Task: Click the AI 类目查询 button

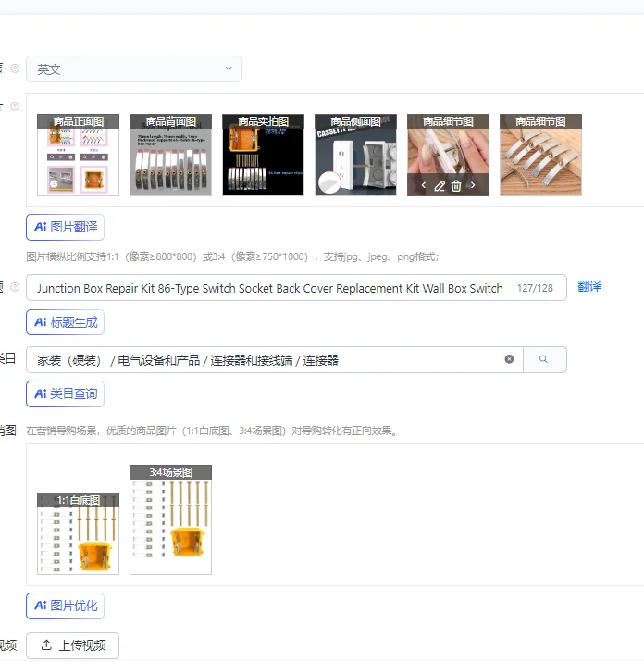Action: pyautogui.click(x=65, y=393)
